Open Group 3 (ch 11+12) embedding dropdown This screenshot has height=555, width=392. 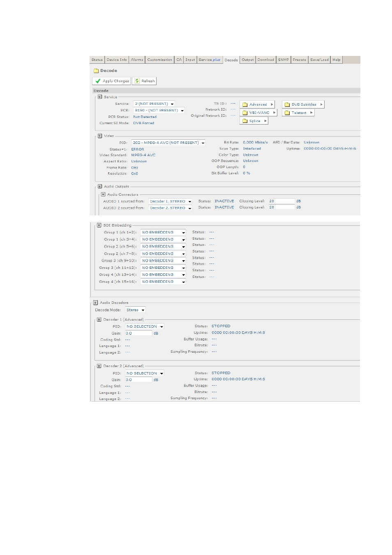(x=163, y=268)
